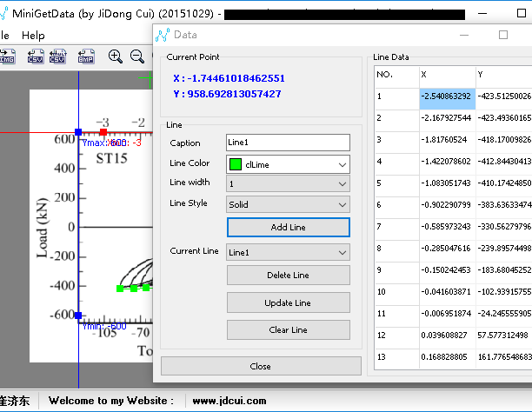Click the export multi-CSV toolbar icon

pos(58,57)
